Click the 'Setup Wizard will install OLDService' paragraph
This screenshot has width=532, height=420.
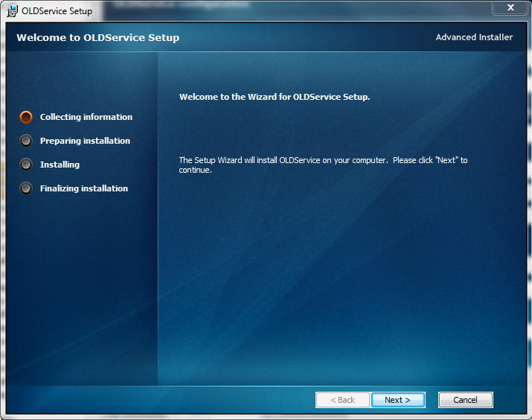point(323,165)
